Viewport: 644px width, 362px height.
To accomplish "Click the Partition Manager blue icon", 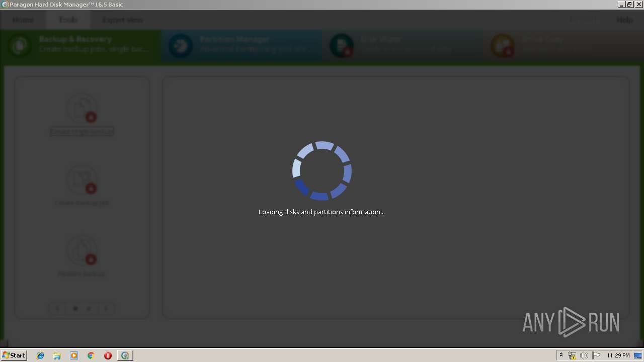I will pos(181,46).
